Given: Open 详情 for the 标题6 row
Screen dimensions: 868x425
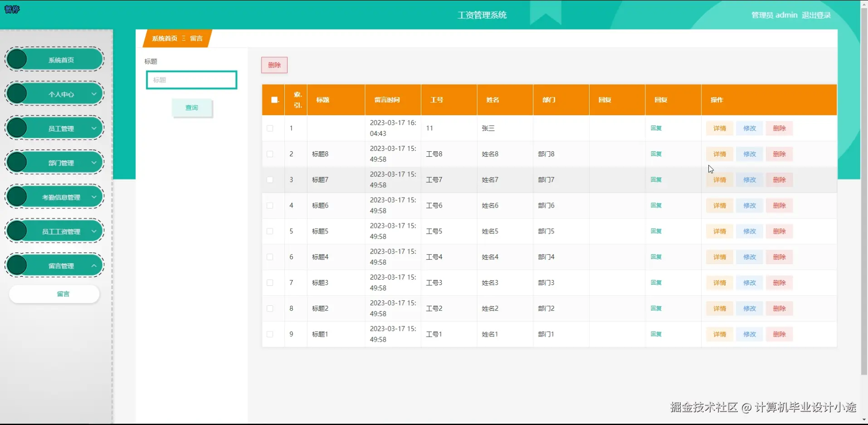Looking at the screenshot, I should [x=720, y=206].
